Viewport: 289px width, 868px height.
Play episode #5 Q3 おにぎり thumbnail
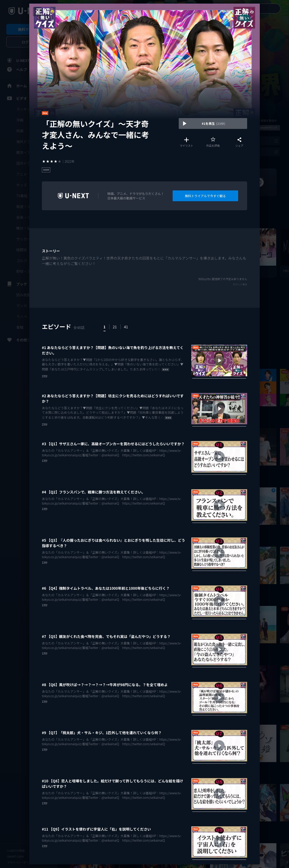click(x=219, y=553)
